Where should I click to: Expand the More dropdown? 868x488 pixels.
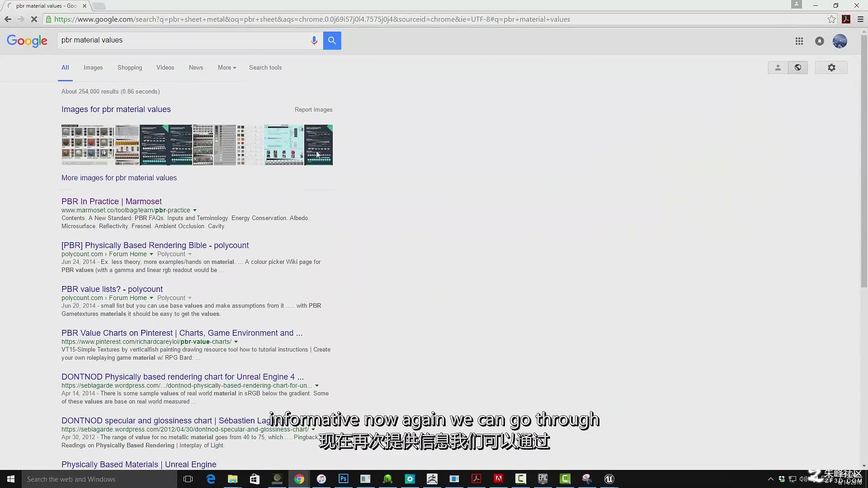point(226,67)
